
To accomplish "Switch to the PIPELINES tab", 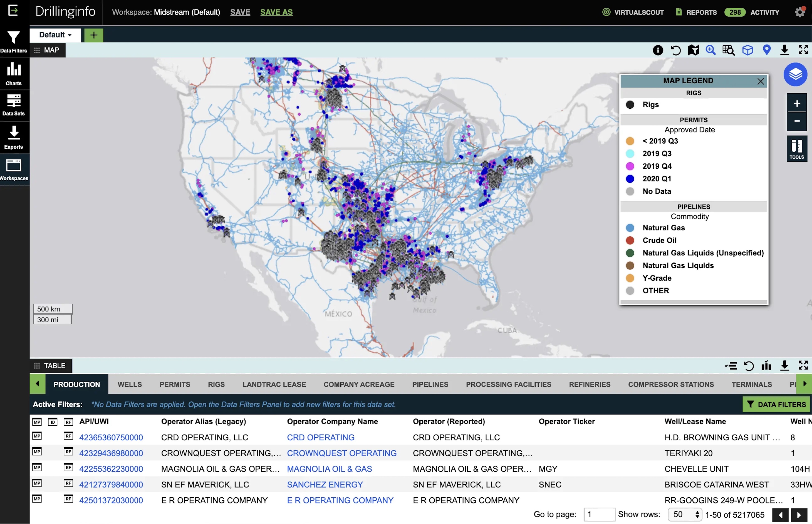I will (x=430, y=384).
